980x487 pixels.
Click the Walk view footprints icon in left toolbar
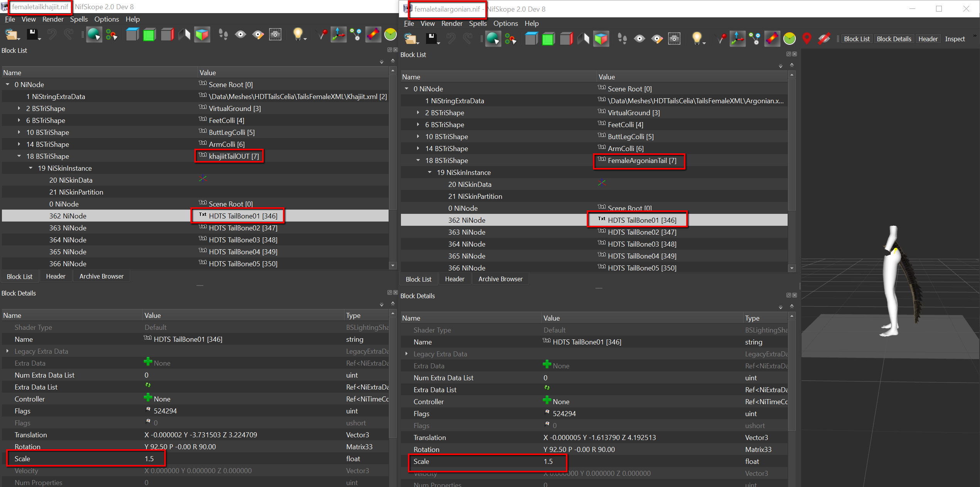(223, 35)
